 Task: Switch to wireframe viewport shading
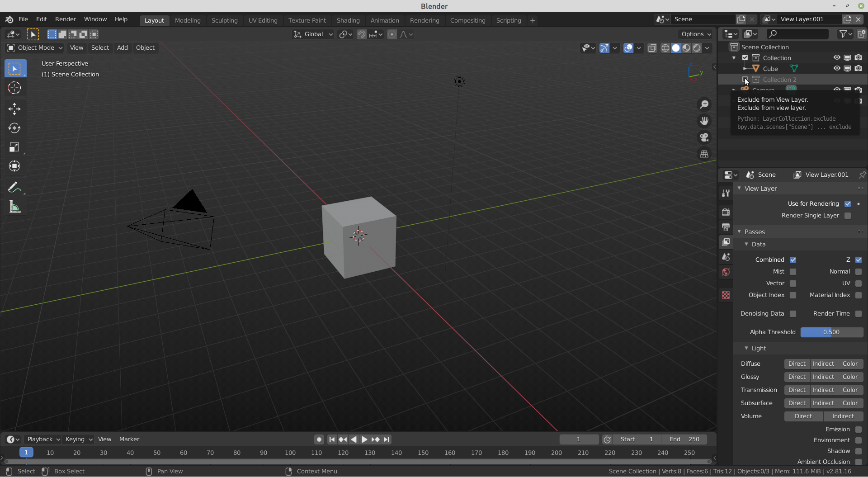(x=665, y=48)
